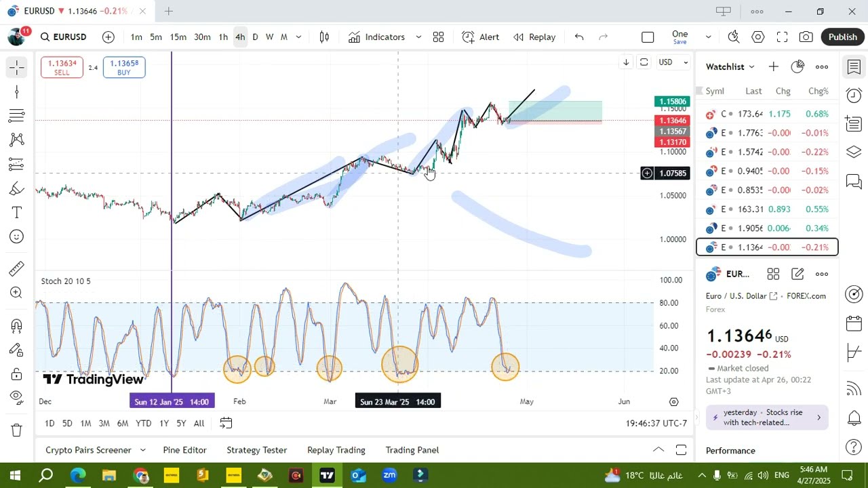Select the Measure ruler tool

(x=17, y=269)
